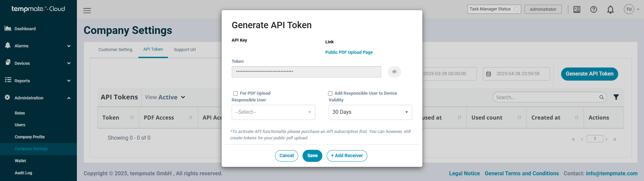This screenshot has height=181, width=644.
Task: Expand the View Active dropdown
Action: [x=165, y=97]
